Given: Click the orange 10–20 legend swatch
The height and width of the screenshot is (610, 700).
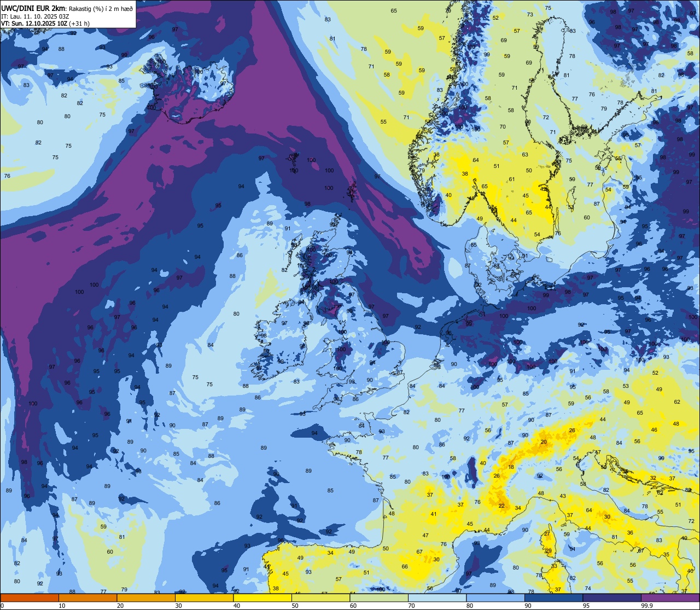Looking at the screenshot, I should point(87,598).
